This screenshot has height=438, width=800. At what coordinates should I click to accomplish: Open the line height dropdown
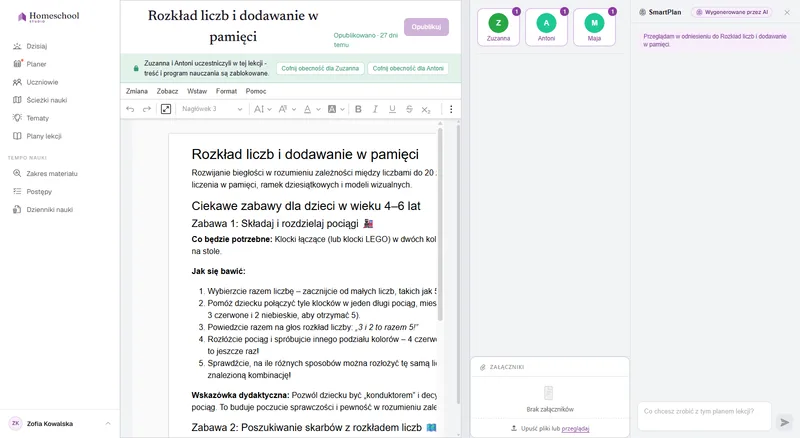click(x=262, y=109)
